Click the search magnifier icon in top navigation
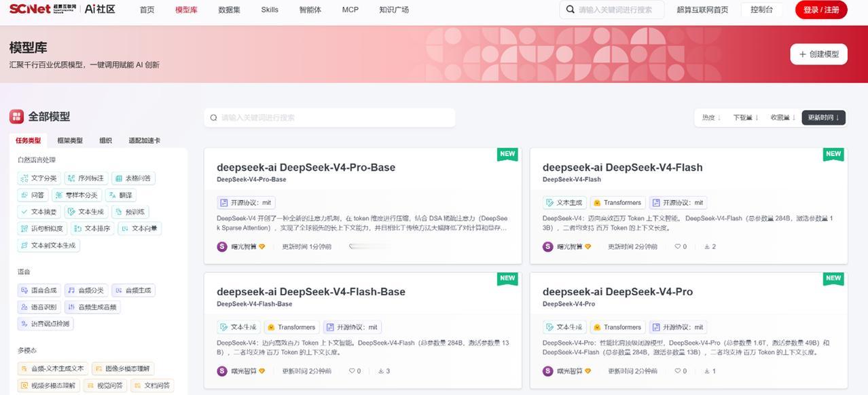Screen dimensions: 868x395 click(x=571, y=10)
